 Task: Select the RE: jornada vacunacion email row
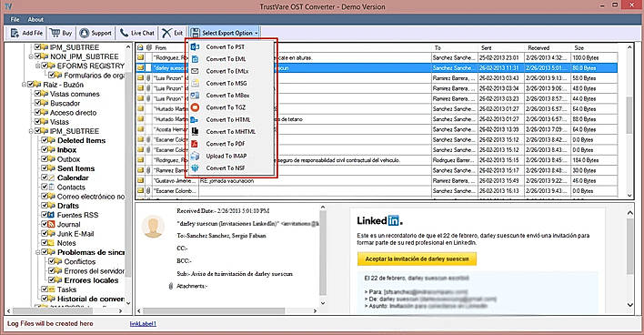pyautogui.click(x=377, y=181)
